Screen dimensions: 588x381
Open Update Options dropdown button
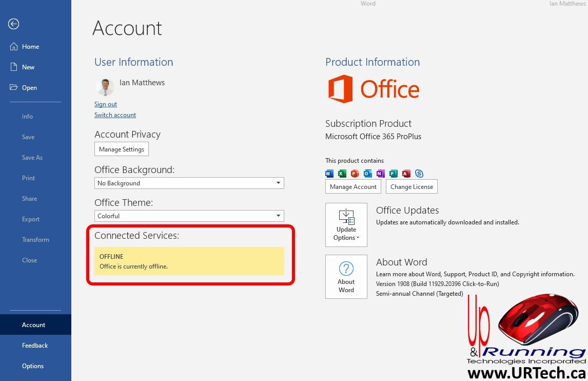tap(346, 225)
